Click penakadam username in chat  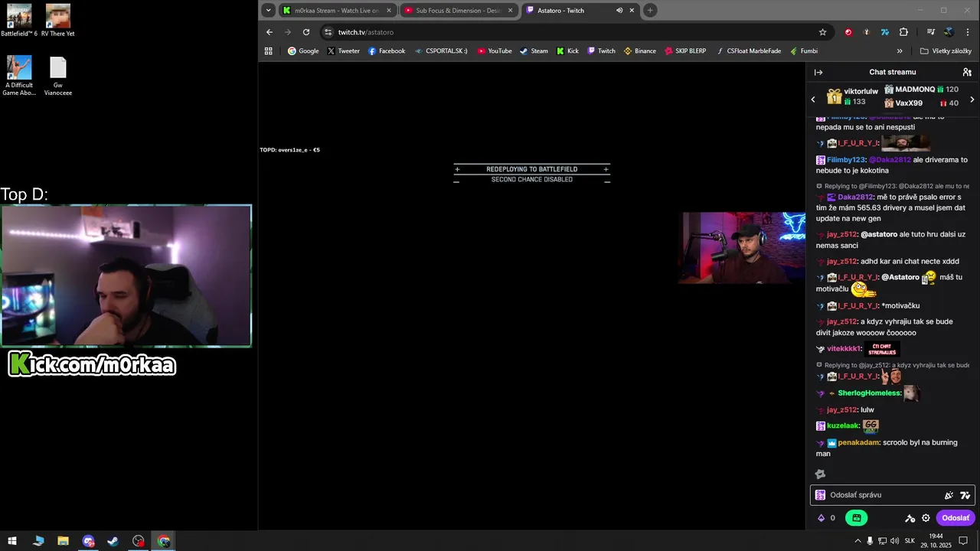[858, 442]
